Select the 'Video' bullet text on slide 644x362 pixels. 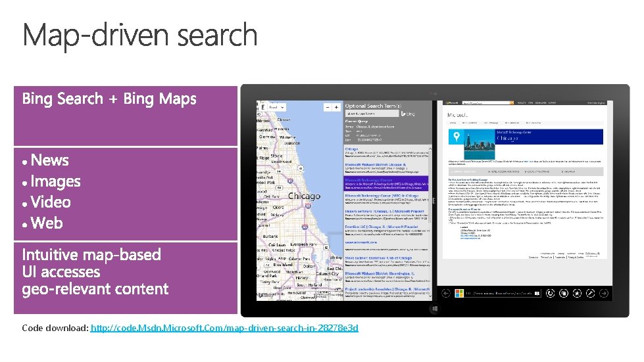[x=51, y=202]
